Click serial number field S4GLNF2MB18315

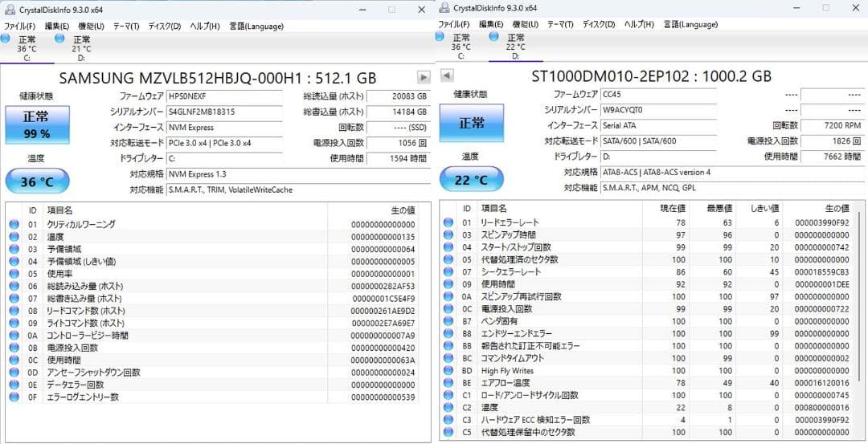point(224,112)
